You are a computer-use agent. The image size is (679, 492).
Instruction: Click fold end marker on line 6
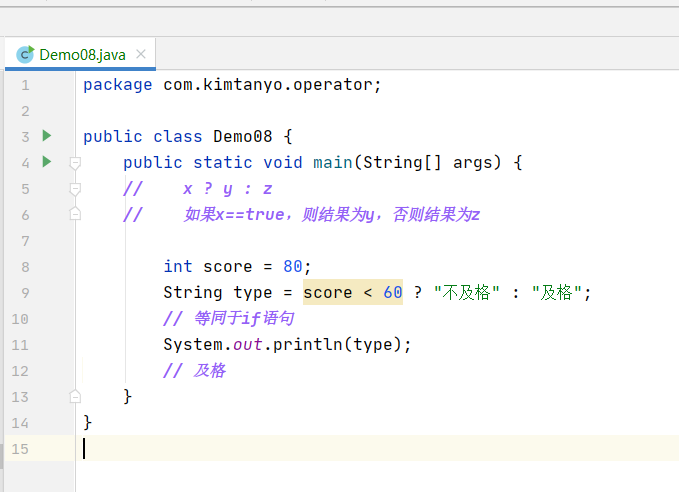(x=75, y=214)
